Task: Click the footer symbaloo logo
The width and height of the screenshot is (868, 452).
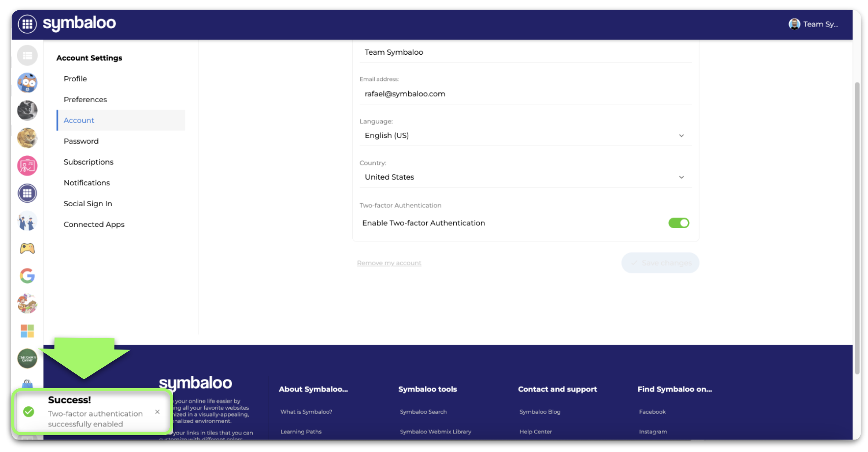Action: click(x=195, y=383)
